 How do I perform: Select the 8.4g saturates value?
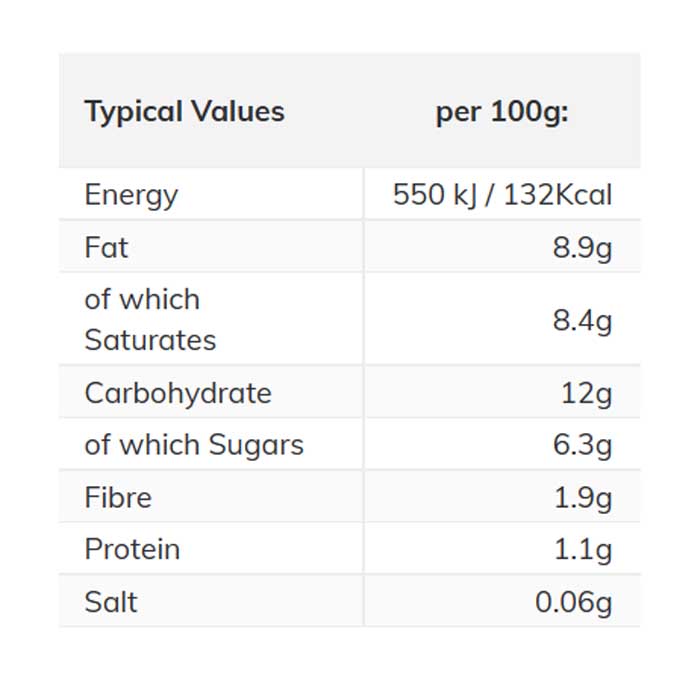pos(582,320)
